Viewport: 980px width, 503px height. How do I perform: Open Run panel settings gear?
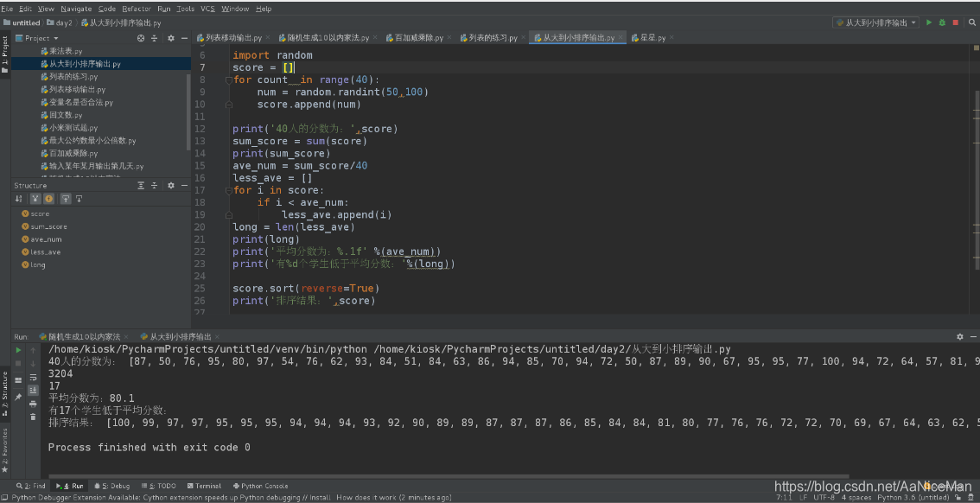(961, 336)
